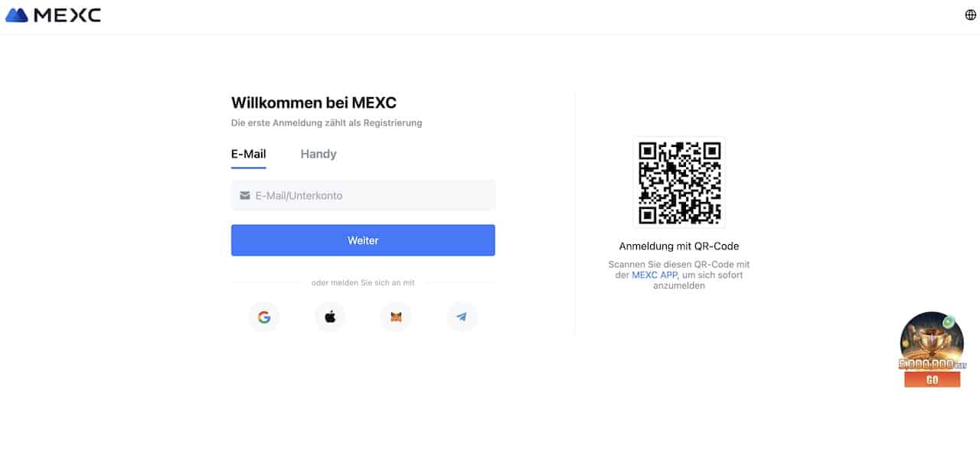Click the QR code for app login

click(678, 182)
